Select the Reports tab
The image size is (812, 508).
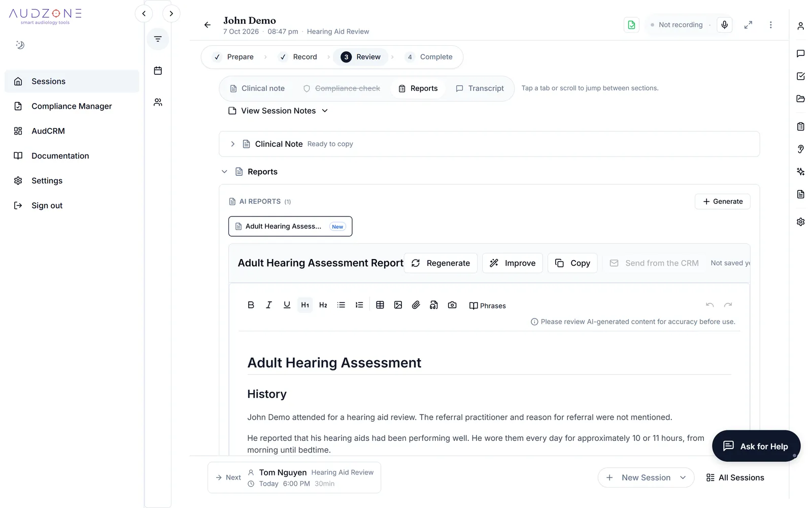click(418, 88)
